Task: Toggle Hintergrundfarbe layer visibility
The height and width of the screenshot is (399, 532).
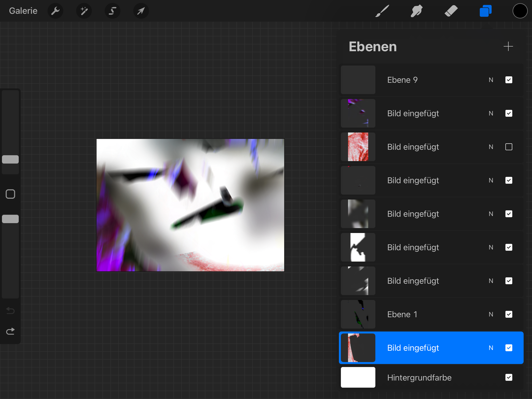Action: 509,377
